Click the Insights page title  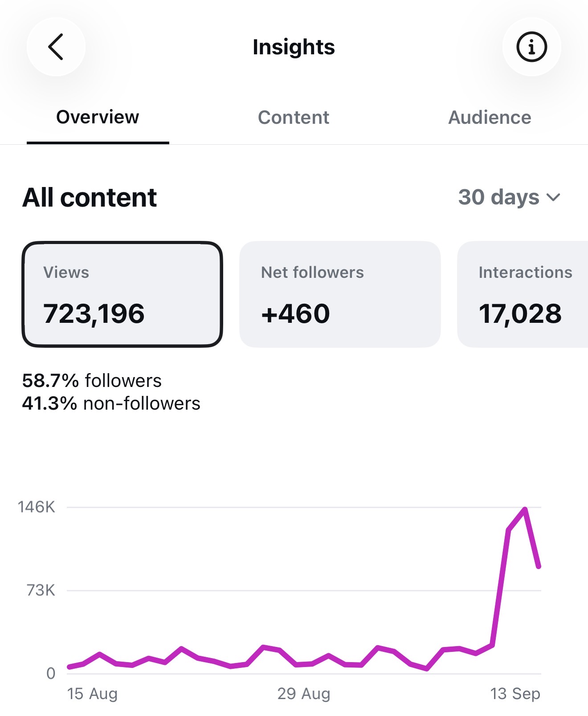tap(294, 47)
